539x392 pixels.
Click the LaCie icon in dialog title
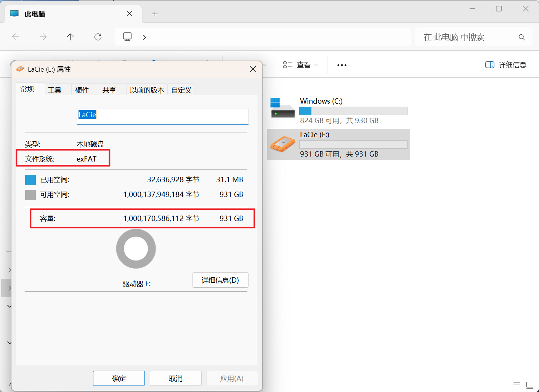click(20, 69)
